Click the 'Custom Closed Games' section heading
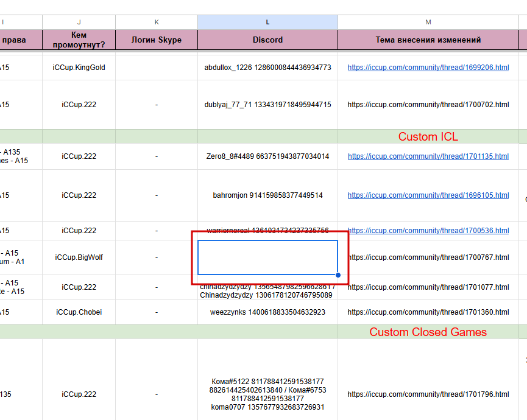This screenshot has height=420, width=527. coord(428,332)
